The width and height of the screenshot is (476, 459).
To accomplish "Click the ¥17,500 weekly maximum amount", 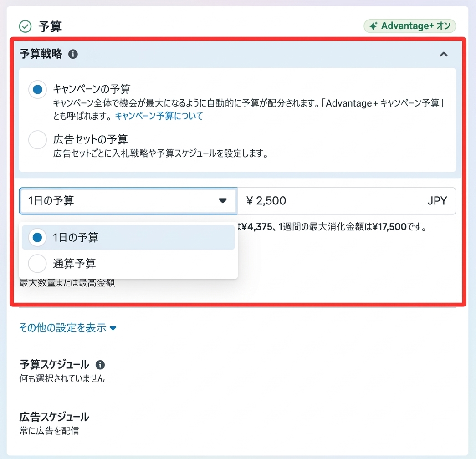I will tap(389, 227).
